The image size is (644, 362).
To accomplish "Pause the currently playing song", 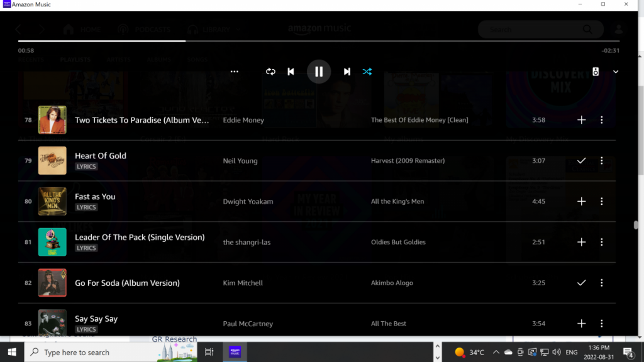I will tap(319, 72).
